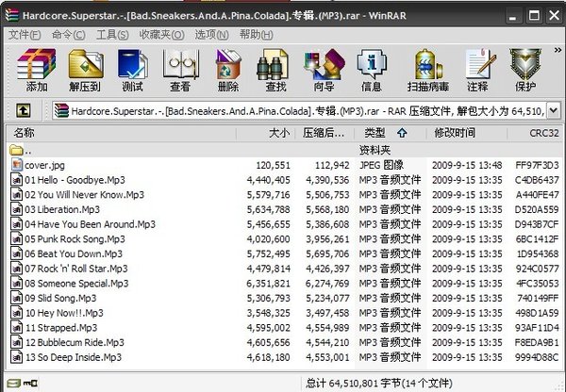Screen dimensions: 566x392
Task: Click the 删除 (Delete) toolbar icon
Action: 227,64
